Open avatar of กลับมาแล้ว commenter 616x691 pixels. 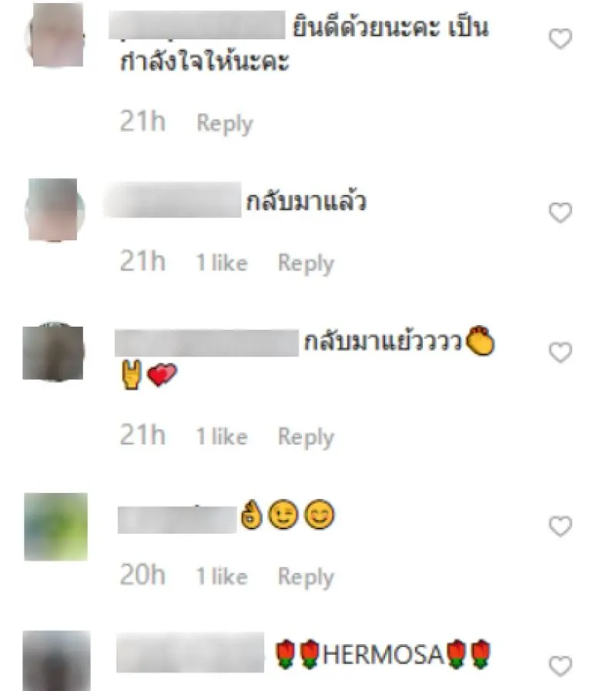coord(54,210)
